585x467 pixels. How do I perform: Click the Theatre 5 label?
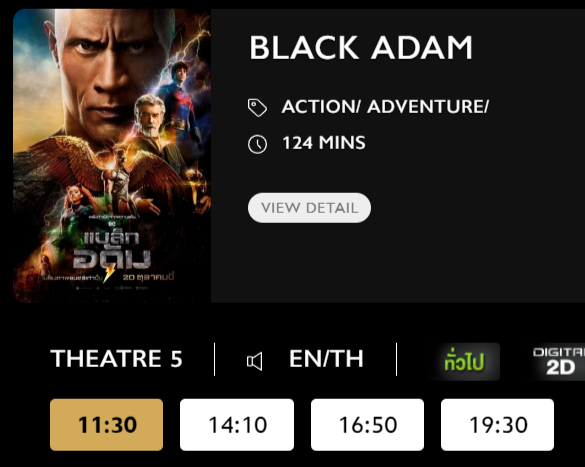pyautogui.click(x=116, y=358)
